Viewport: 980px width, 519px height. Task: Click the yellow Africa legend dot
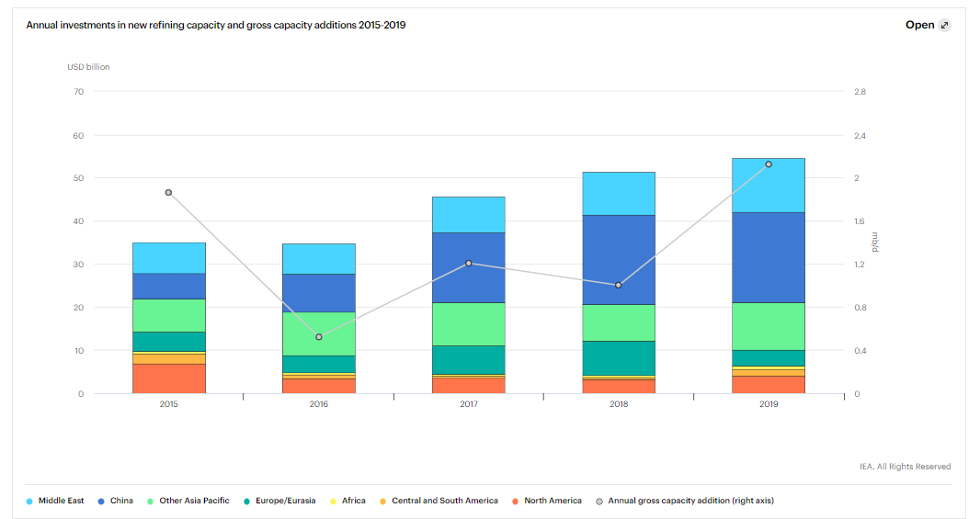[333, 502]
